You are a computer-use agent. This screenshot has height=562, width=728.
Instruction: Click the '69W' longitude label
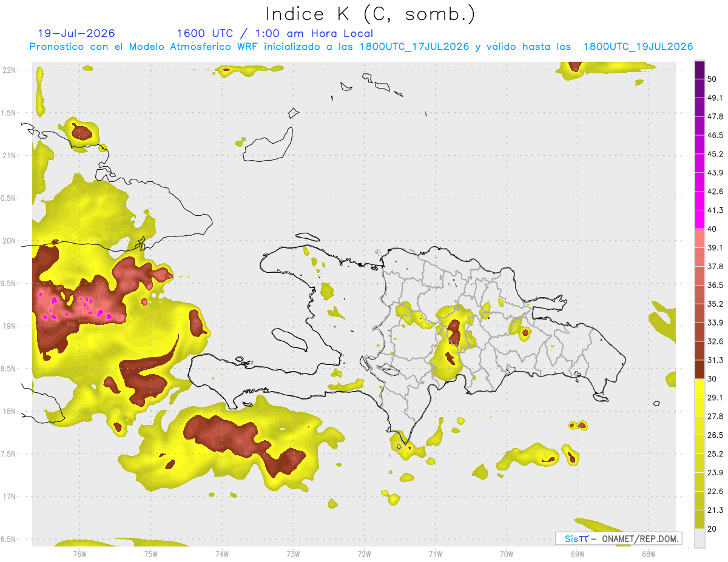click(578, 554)
